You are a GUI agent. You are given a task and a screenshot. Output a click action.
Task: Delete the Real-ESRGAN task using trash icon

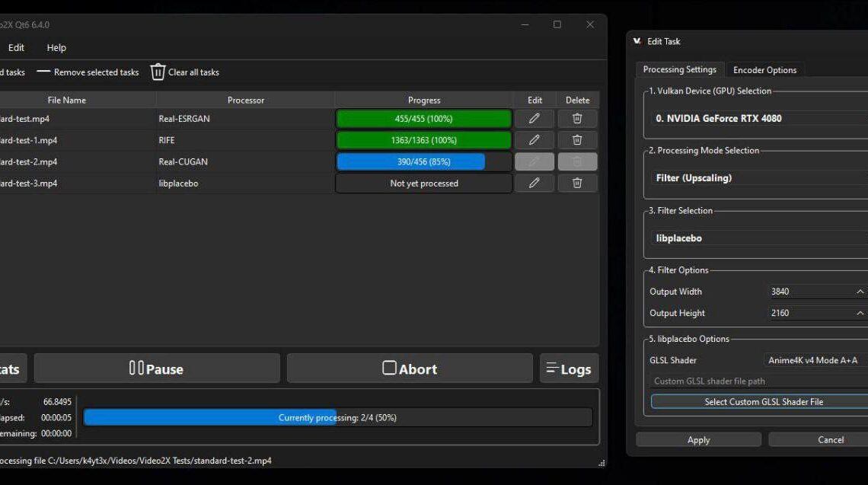click(577, 119)
